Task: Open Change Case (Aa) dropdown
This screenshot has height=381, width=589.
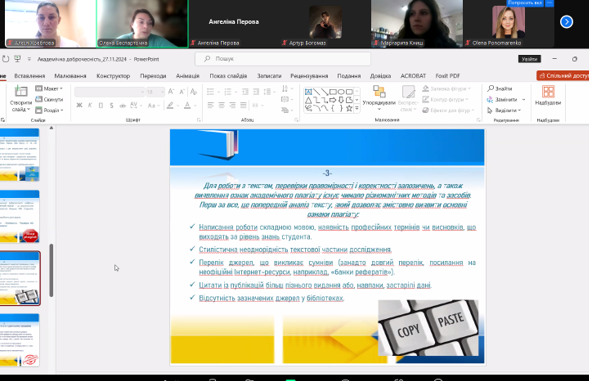Action: click(154, 106)
